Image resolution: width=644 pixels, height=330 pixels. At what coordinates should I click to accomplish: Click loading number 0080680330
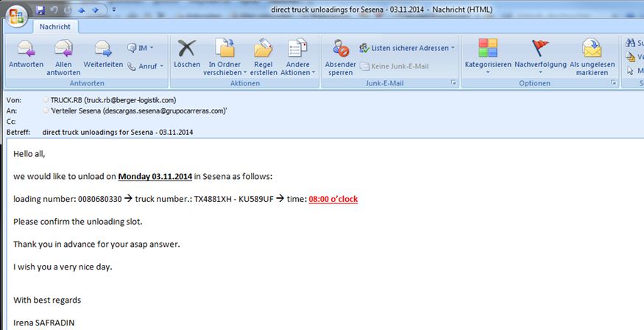[x=100, y=200]
